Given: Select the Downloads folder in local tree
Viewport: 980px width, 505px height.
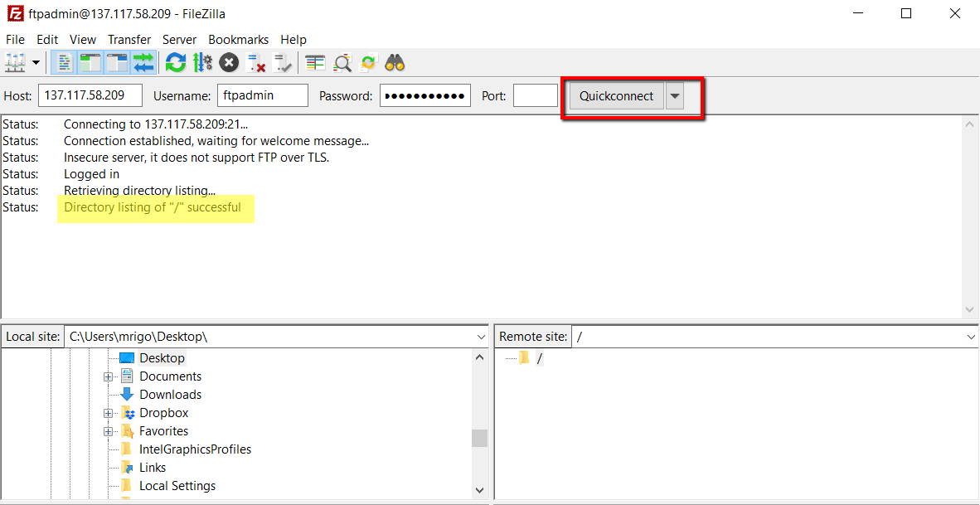Looking at the screenshot, I should coord(170,395).
